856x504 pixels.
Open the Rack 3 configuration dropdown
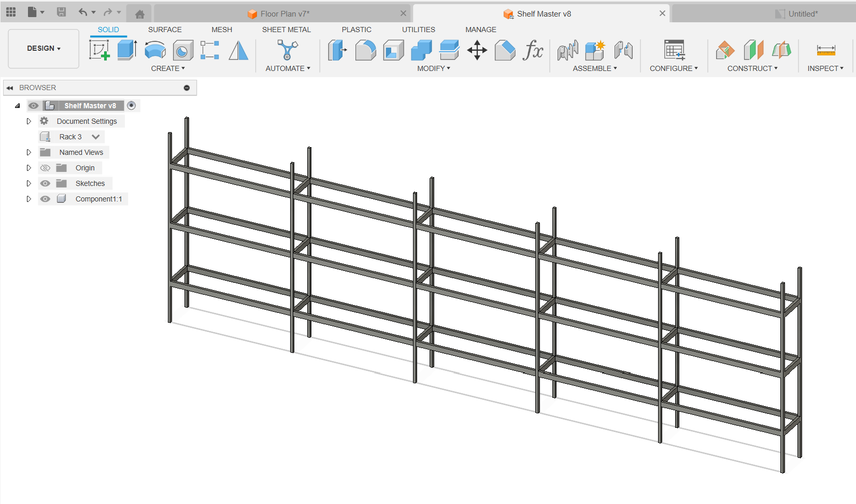pyautogui.click(x=96, y=137)
